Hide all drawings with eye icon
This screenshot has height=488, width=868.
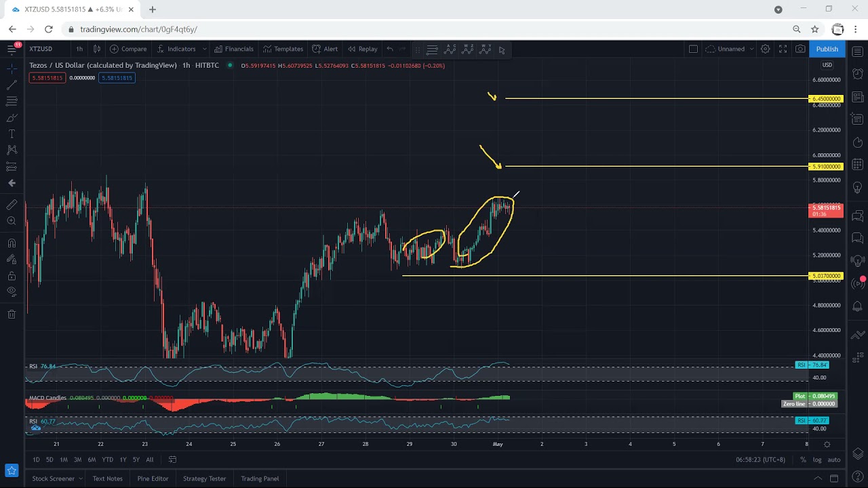12,291
